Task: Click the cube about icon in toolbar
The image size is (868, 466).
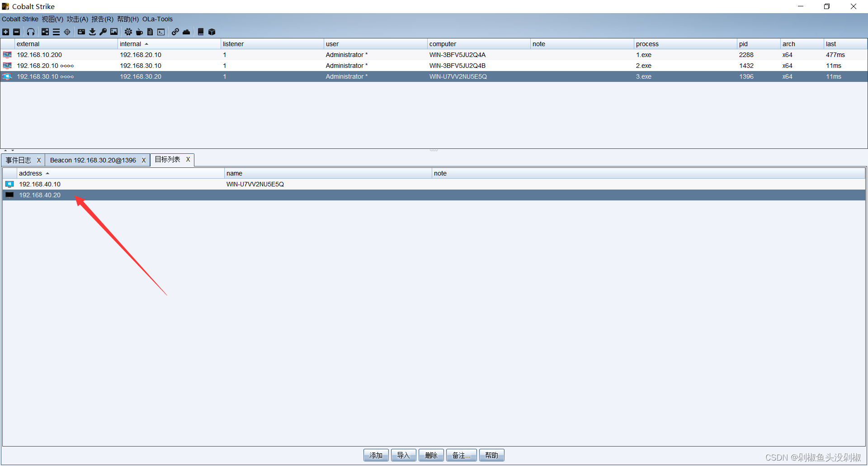Action: point(212,32)
